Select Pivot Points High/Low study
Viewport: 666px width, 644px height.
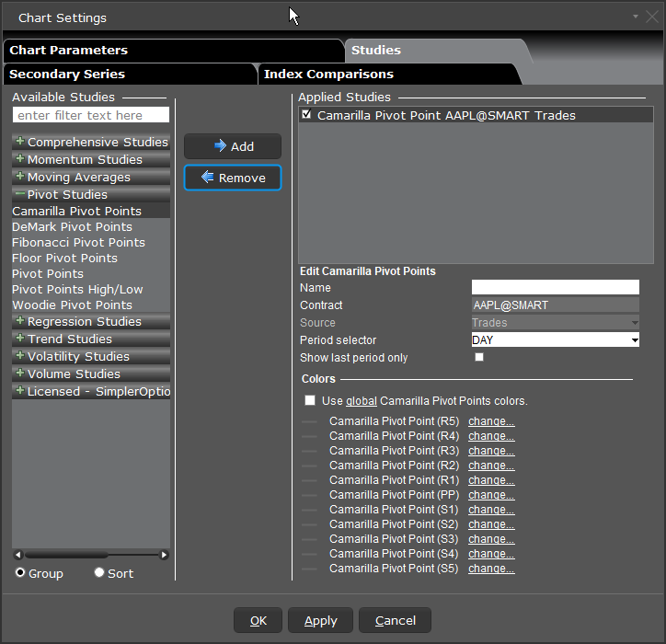(x=91, y=289)
